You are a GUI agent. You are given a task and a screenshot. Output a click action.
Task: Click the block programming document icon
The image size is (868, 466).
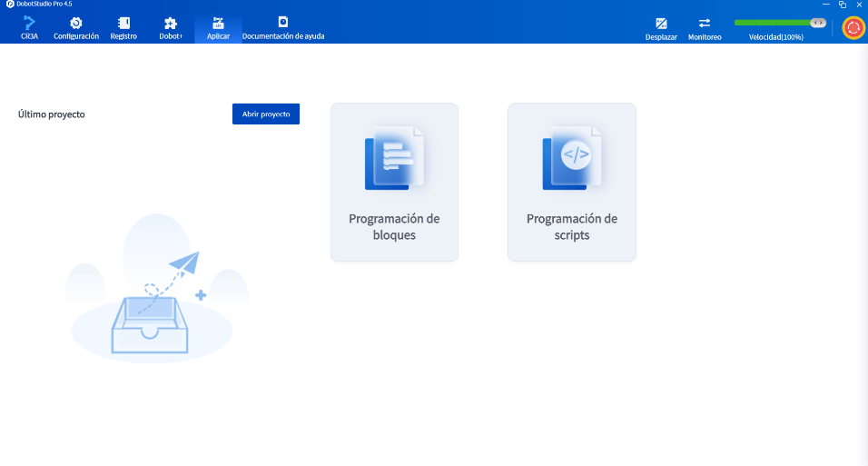[x=394, y=158]
